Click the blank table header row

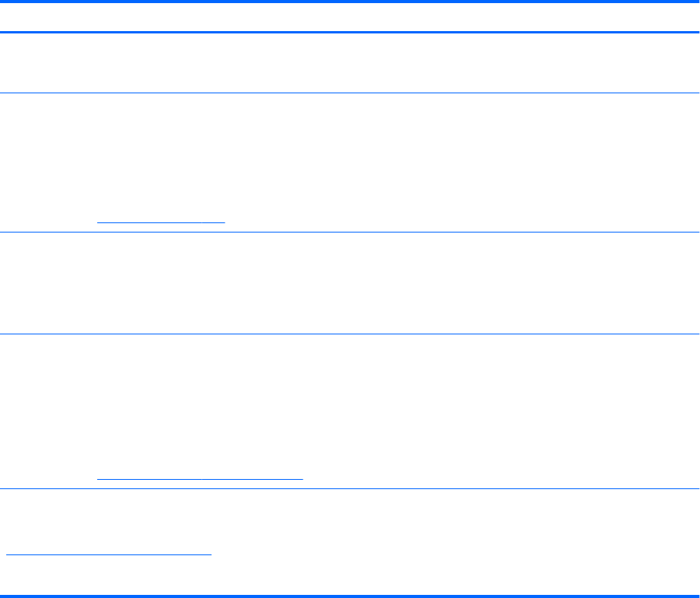pyautogui.click(x=350, y=17)
